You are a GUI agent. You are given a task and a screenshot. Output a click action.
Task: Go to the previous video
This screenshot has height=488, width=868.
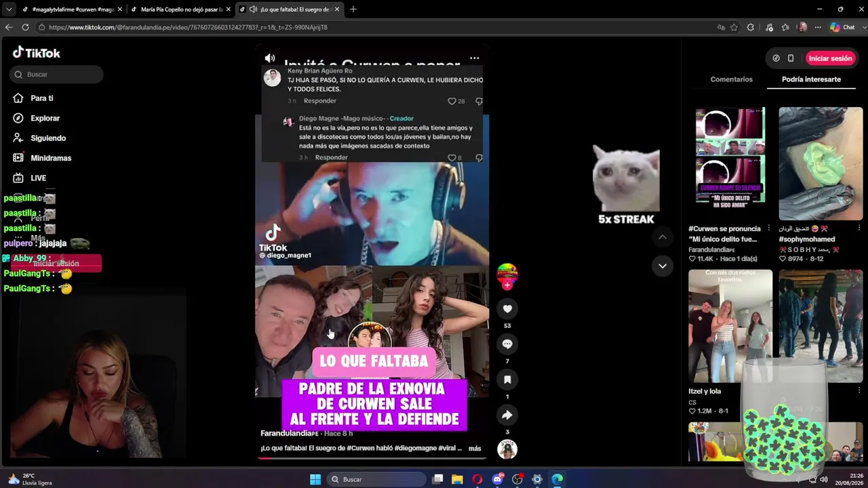pyautogui.click(x=663, y=237)
